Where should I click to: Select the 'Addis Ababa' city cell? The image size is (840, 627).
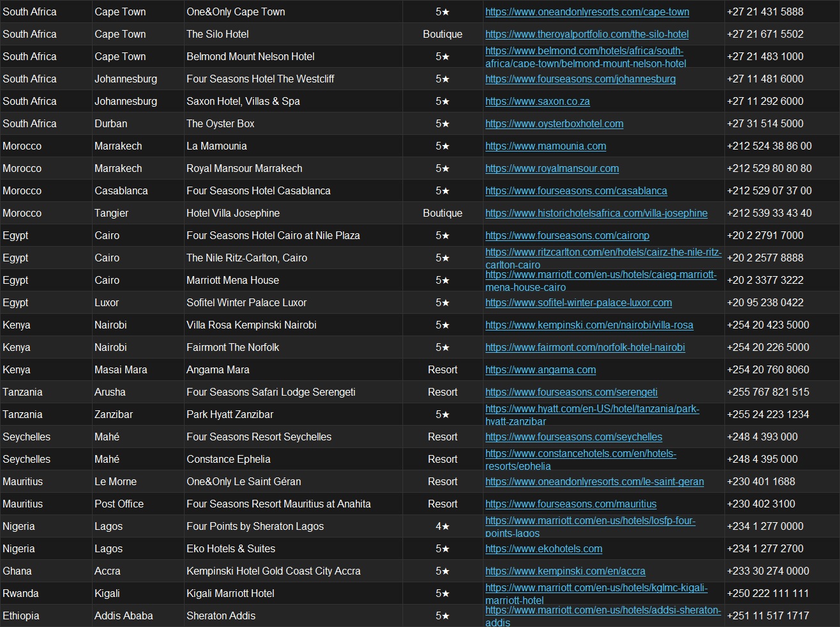click(138, 615)
